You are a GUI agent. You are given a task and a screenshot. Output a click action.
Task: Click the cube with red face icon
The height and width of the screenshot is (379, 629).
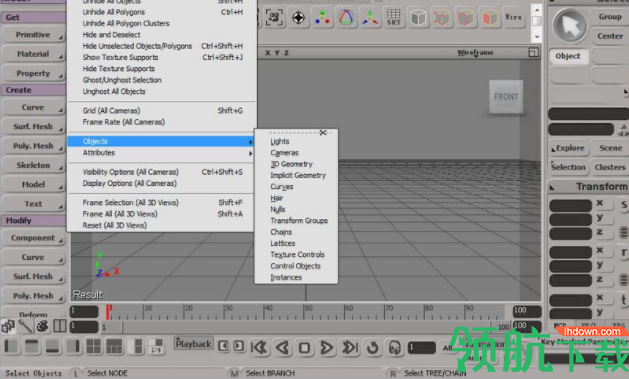point(489,18)
